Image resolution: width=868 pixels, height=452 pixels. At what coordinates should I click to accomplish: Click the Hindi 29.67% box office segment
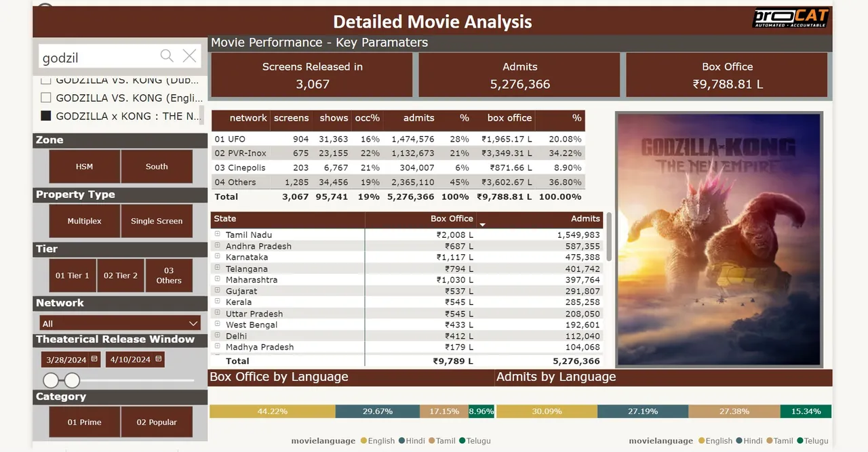coord(378,411)
